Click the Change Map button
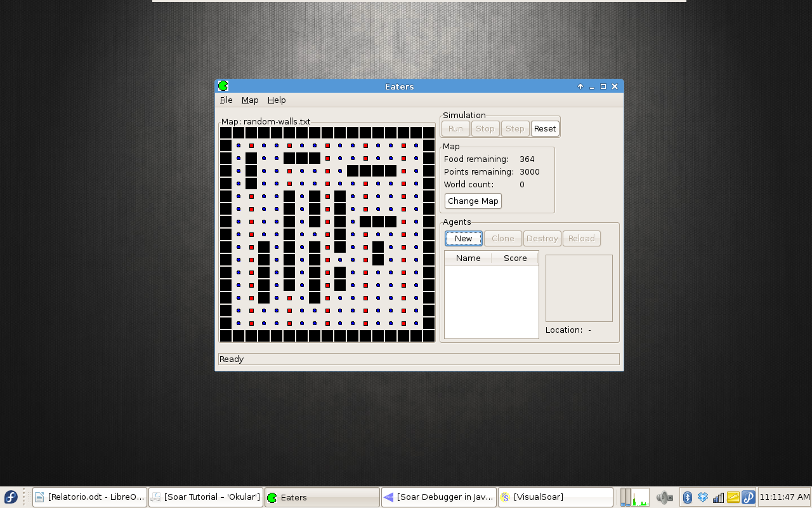The height and width of the screenshot is (508, 812). point(473,201)
